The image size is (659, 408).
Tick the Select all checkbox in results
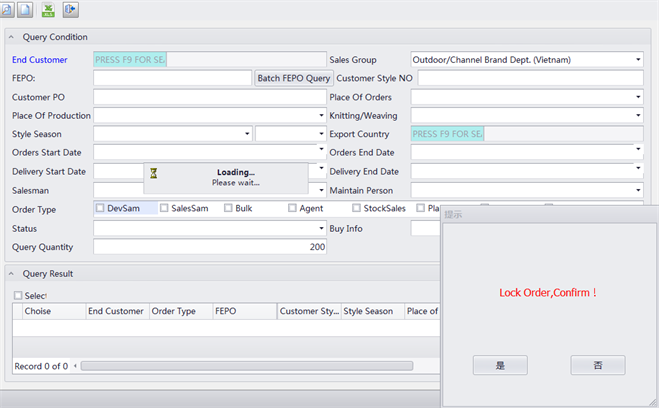[x=18, y=296]
